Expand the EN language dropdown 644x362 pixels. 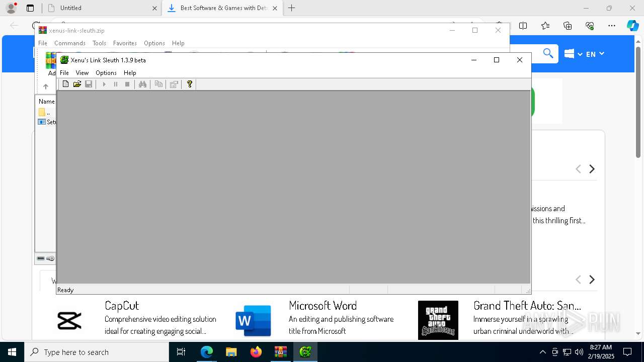click(595, 54)
